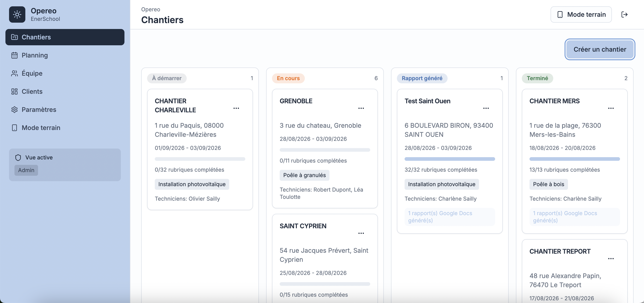Click the Mode terrain header button
Screen dimensions: 644x303
coord(581,14)
